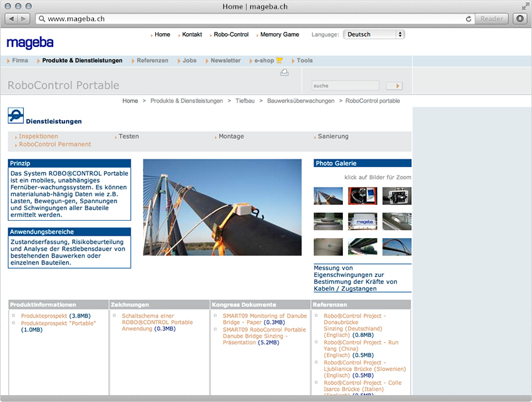Image resolution: width=532 pixels, height=402 pixels.
Task: Open the Run Yang (China) reference
Action: 361,349
